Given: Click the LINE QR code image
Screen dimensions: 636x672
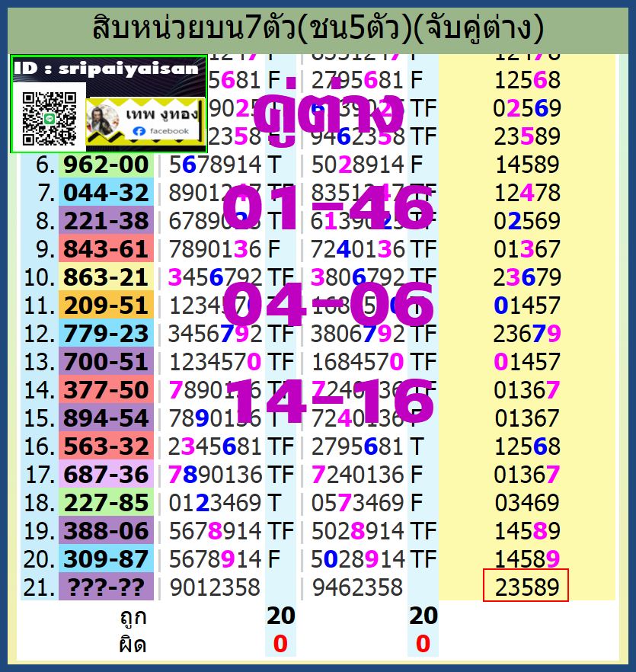Looking at the screenshot, I should [x=48, y=118].
